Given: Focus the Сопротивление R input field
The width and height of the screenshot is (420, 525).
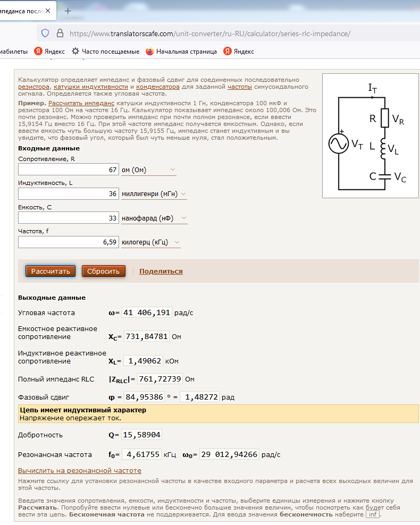Looking at the screenshot, I should (69, 170).
